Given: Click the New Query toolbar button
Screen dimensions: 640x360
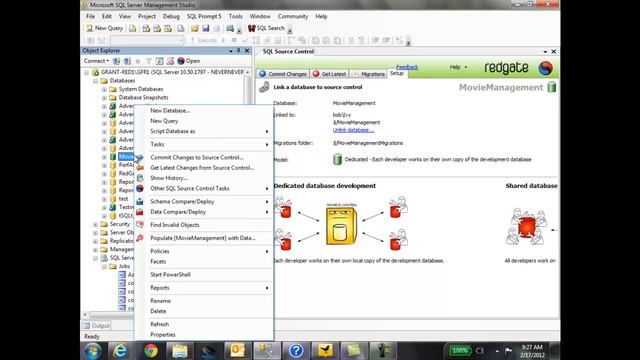Looking at the screenshot, I should pos(104,28).
